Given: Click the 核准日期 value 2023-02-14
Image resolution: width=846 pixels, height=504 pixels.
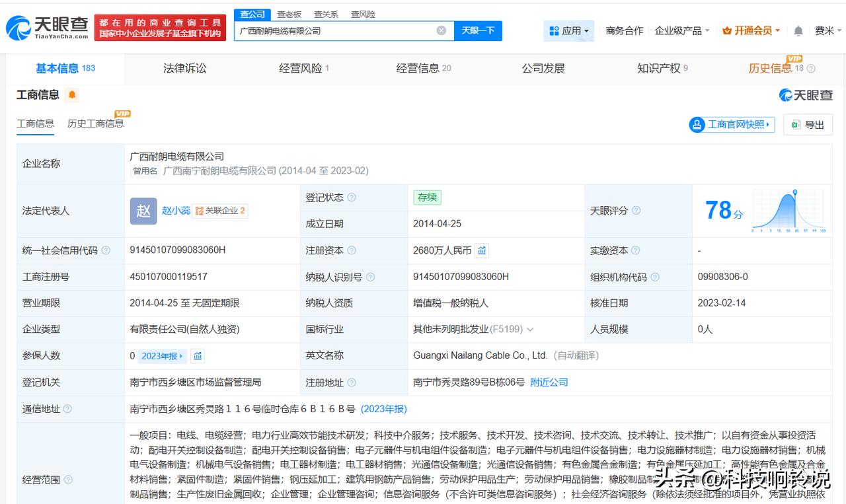Looking at the screenshot, I should tap(722, 303).
